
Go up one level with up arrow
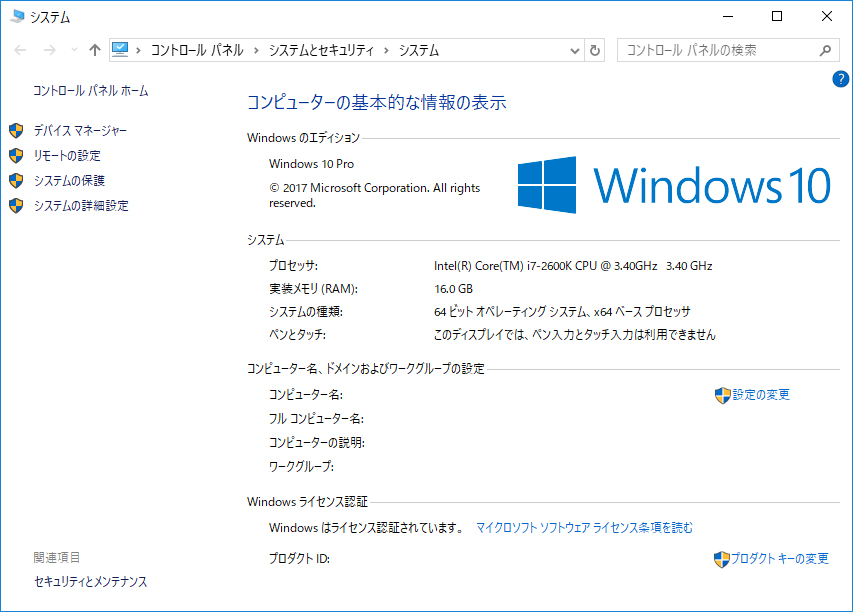(95, 51)
